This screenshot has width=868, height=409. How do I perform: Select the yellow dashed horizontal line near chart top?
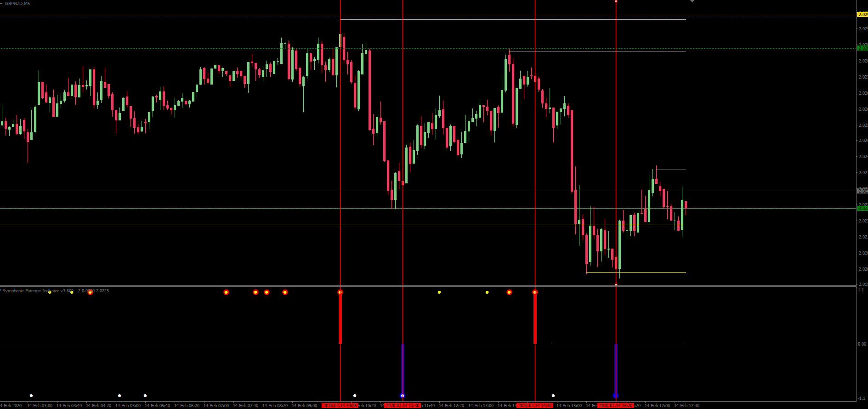pos(428,15)
